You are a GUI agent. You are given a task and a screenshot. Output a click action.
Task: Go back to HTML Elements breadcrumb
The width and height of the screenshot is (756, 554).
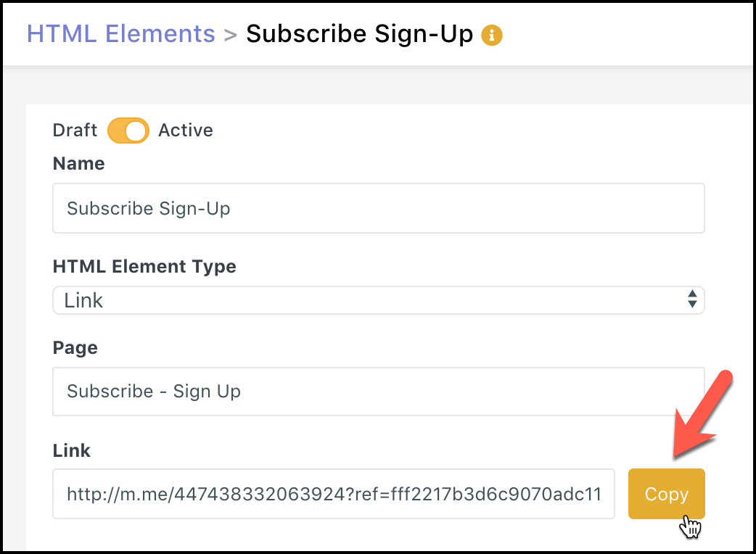(120, 34)
